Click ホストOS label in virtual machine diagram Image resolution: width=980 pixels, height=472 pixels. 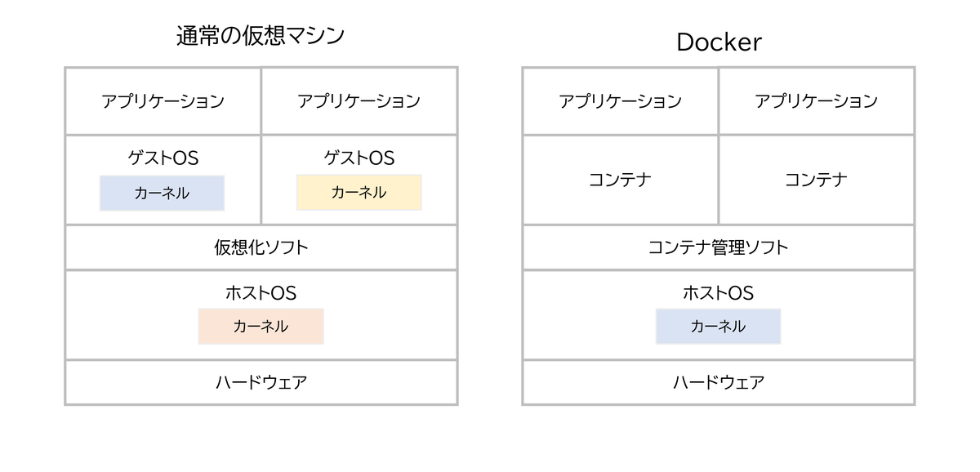point(261,292)
